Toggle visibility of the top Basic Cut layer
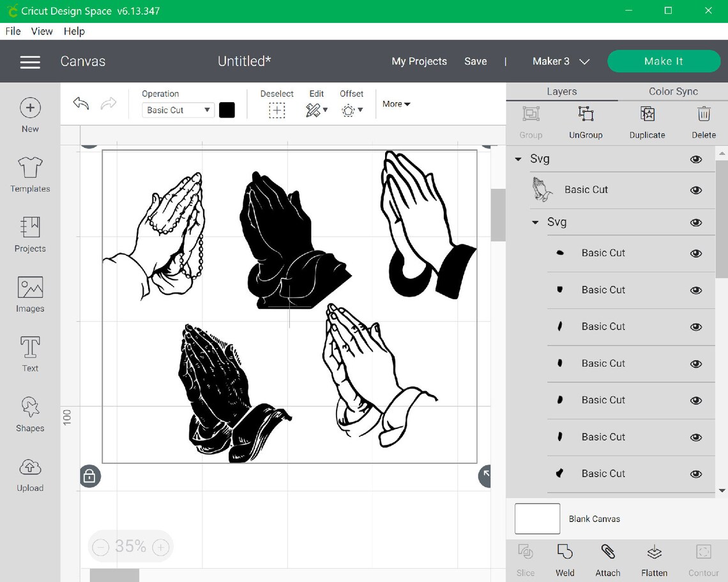 click(695, 190)
